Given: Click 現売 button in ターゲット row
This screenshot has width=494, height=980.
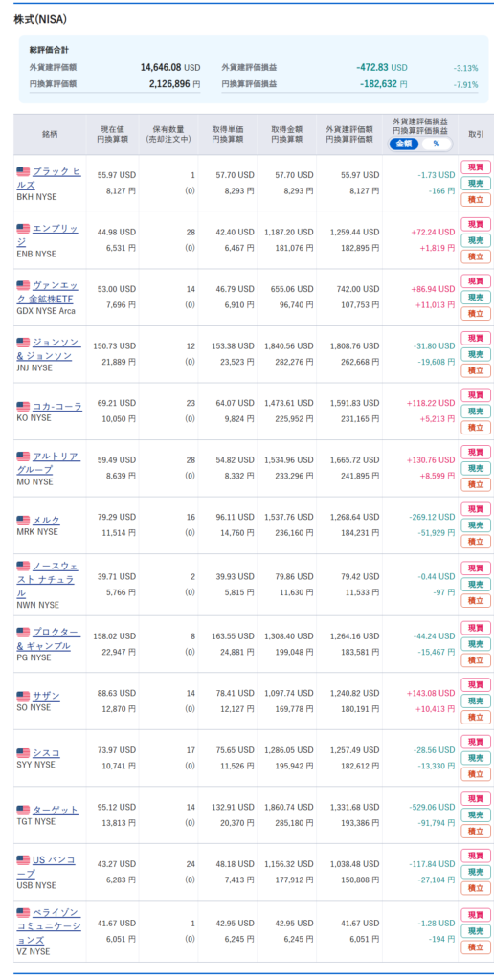Looking at the screenshot, I should 476,815.
